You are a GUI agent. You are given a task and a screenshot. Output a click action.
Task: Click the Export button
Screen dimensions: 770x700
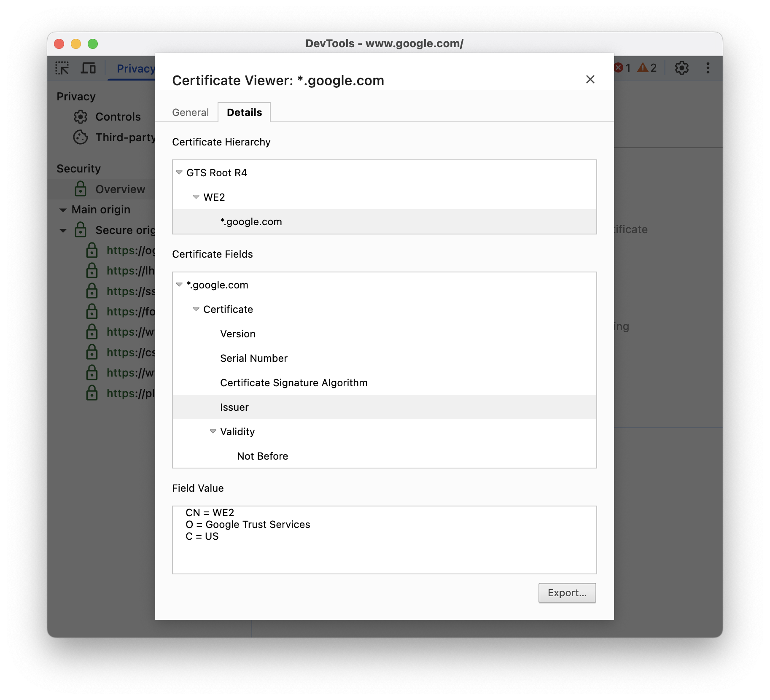567,592
